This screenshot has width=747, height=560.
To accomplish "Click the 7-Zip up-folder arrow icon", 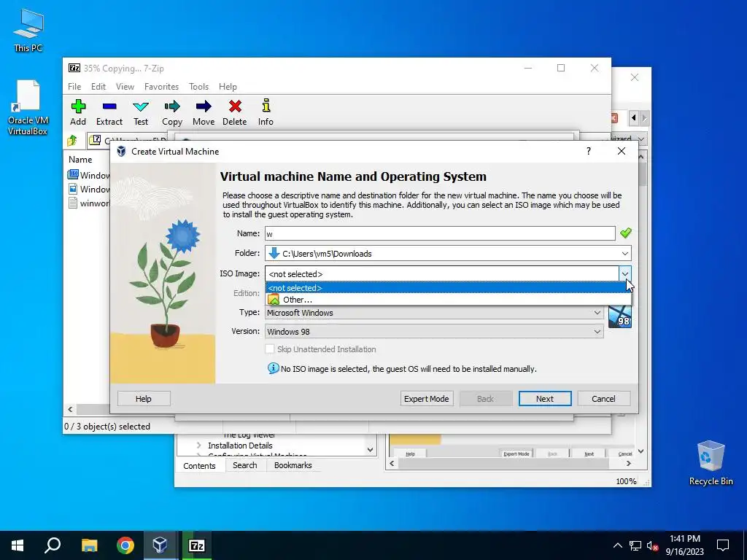I will point(72,140).
